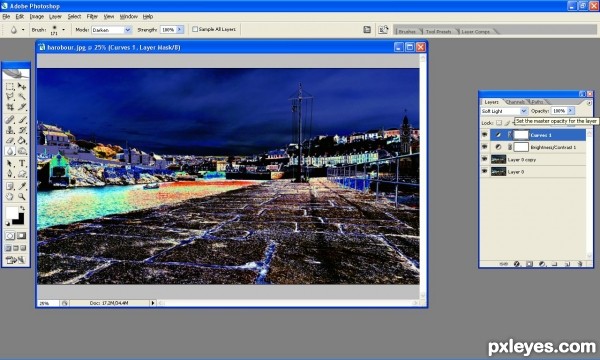Select the Clone Stamp tool
The image size is (600, 360).
tap(10, 130)
